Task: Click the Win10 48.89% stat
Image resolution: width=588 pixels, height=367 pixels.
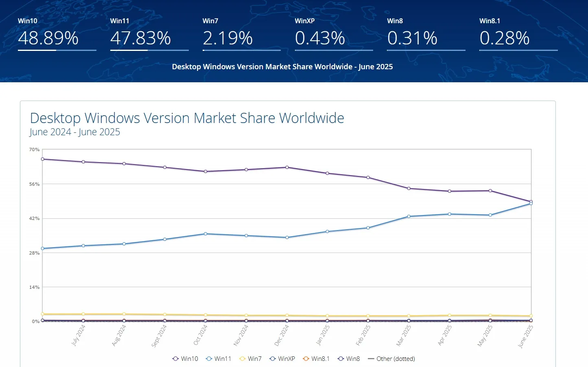Action: [x=48, y=38]
